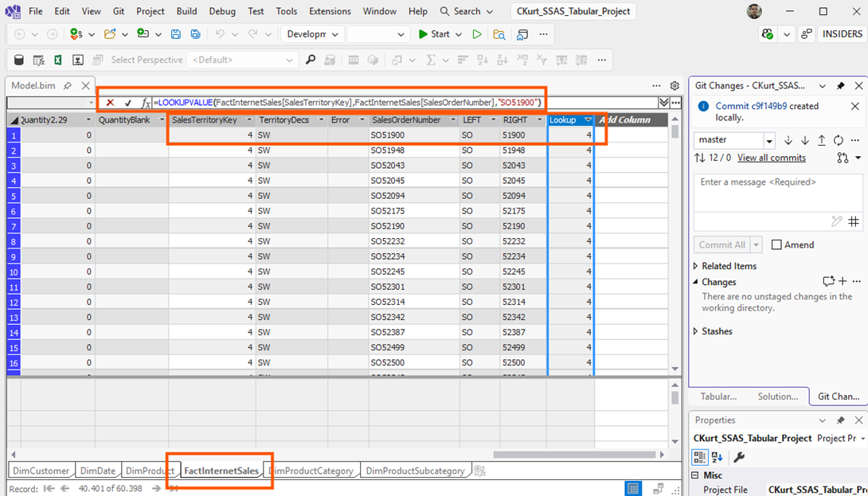The width and height of the screenshot is (868, 496).
Task: Pin the Git Changes panel
Action: [x=840, y=86]
